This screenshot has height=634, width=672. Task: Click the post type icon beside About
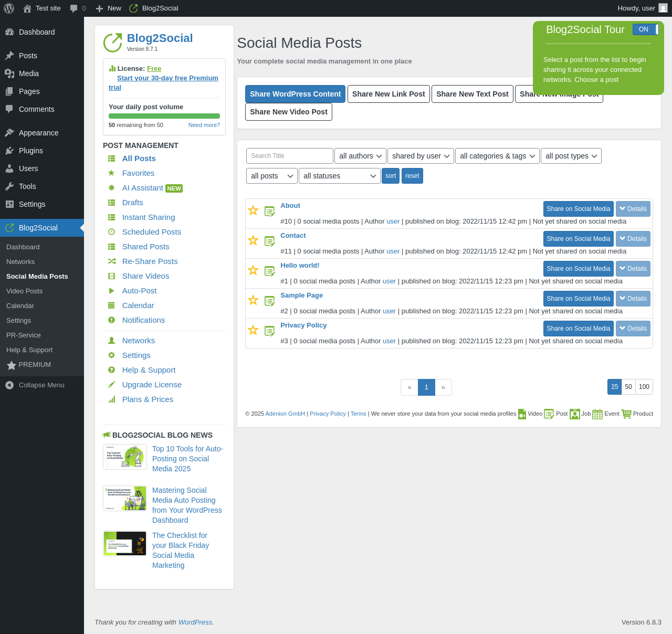click(x=270, y=212)
